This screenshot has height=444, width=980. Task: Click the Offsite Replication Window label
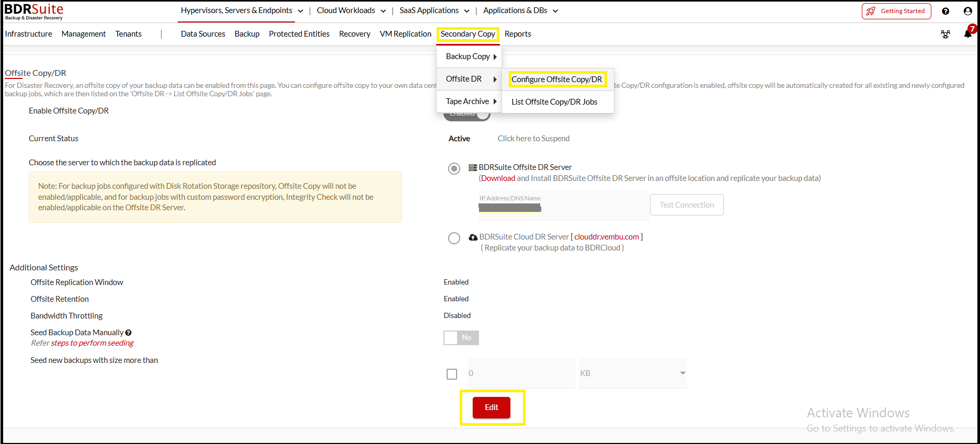point(77,282)
